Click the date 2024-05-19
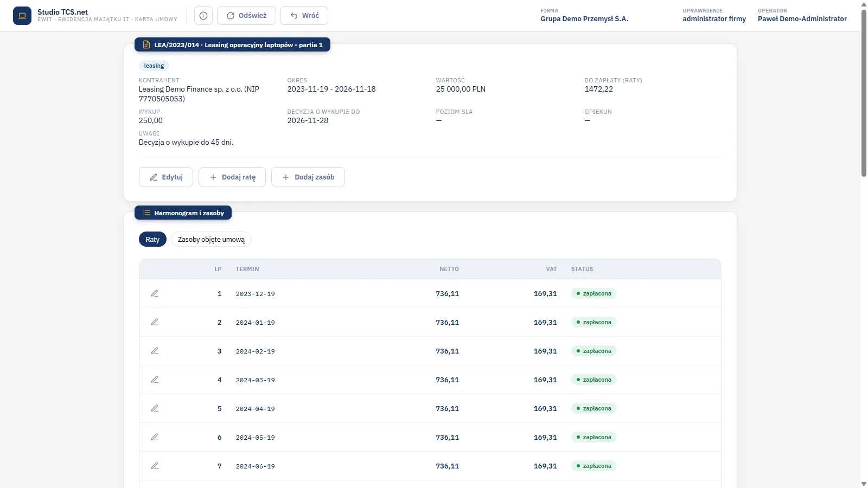Image resolution: width=868 pixels, height=488 pixels. [256, 438]
